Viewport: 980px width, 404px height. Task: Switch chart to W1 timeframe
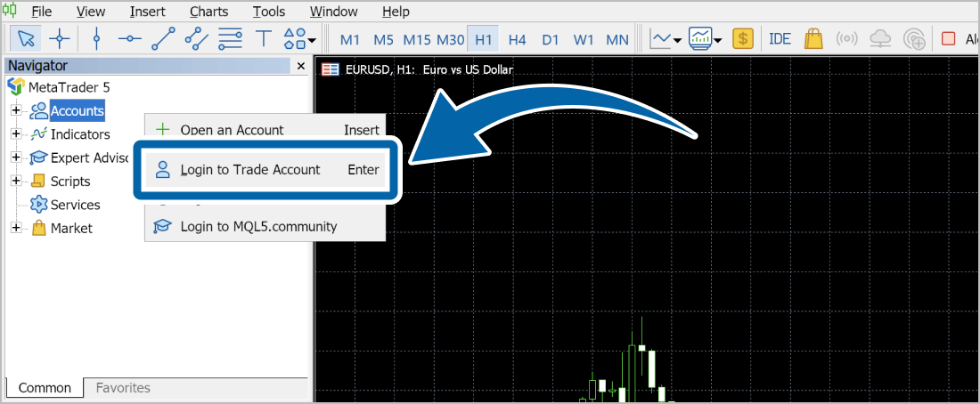coord(584,39)
